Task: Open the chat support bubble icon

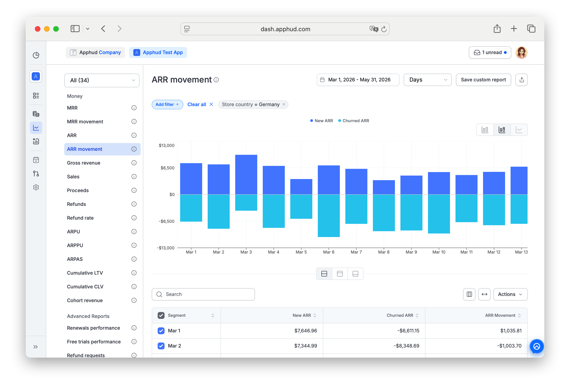Action: pos(536,346)
